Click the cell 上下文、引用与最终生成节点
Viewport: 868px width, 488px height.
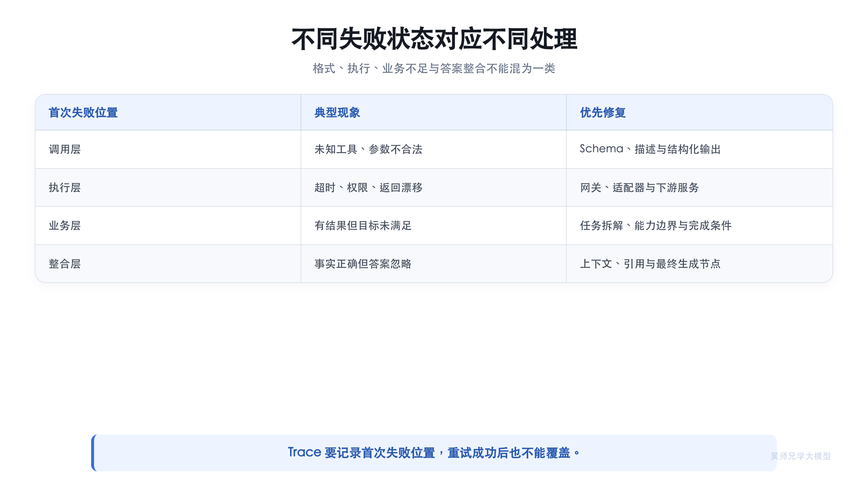point(699,264)
